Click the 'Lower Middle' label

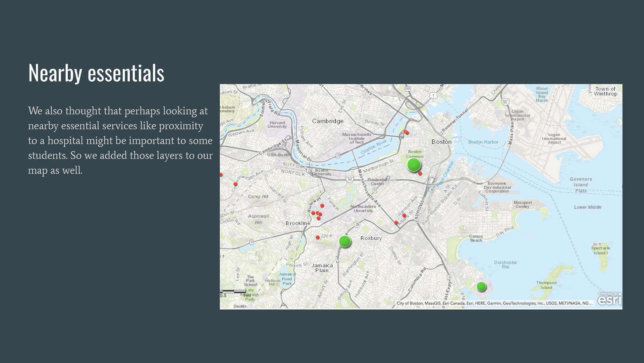pyautogui.click(x=587, y=207)
